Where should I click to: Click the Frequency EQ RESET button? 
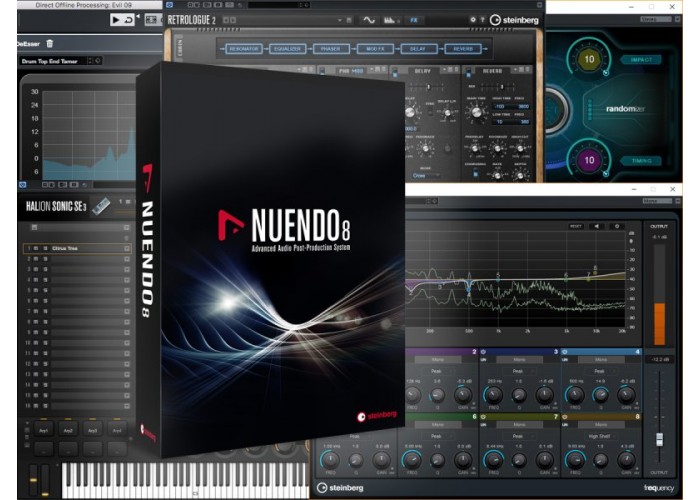(x=576, y=226)
